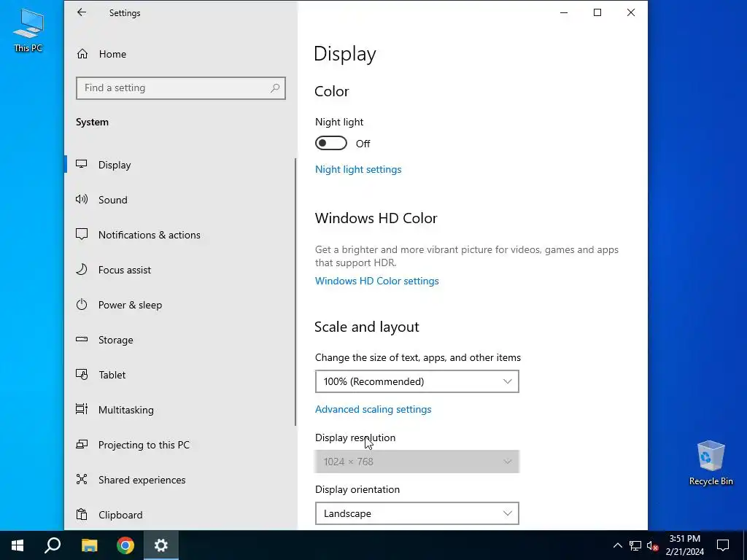Click the back arrow in Settings
747x560 pixels.
pos(82,12)
